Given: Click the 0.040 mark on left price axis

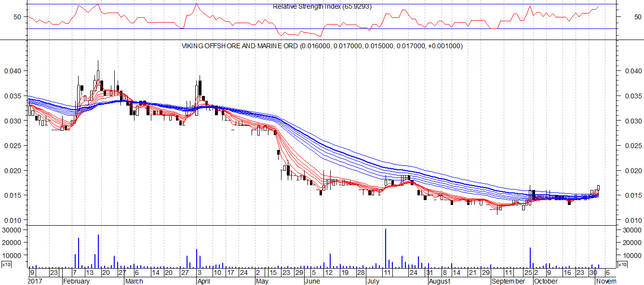Looking at the screenshot, I should (13, 71).
